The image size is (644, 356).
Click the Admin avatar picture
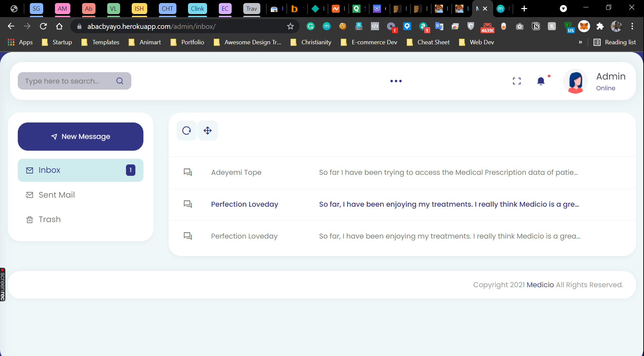coord(576,81)
